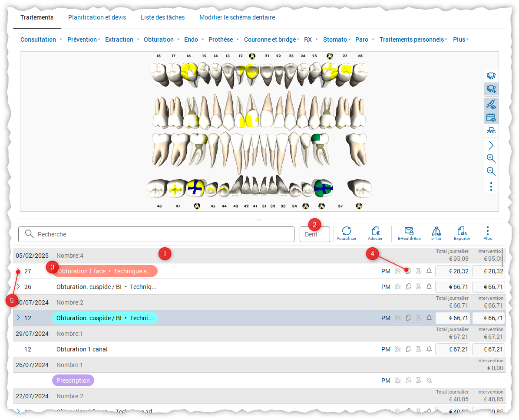Click the Actualiser refresh icon
The image size is (519, 420).
tap(346, 231)
